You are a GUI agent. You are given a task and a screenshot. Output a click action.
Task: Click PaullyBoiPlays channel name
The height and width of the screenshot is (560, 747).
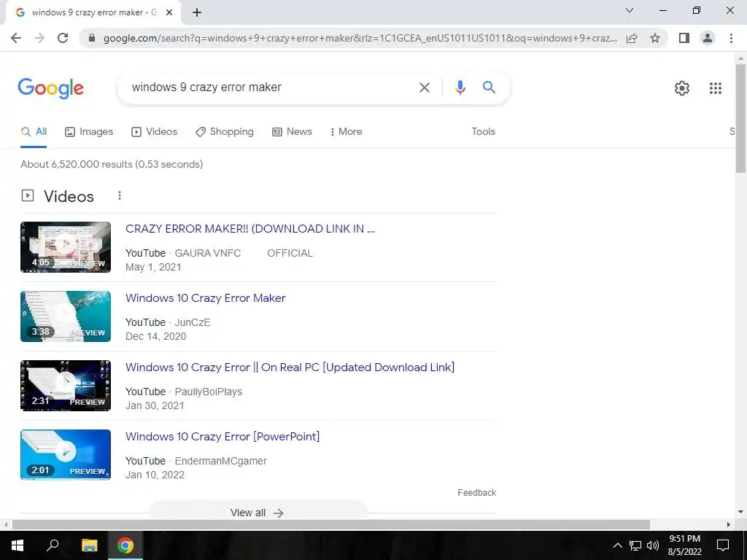click(208, 392)
